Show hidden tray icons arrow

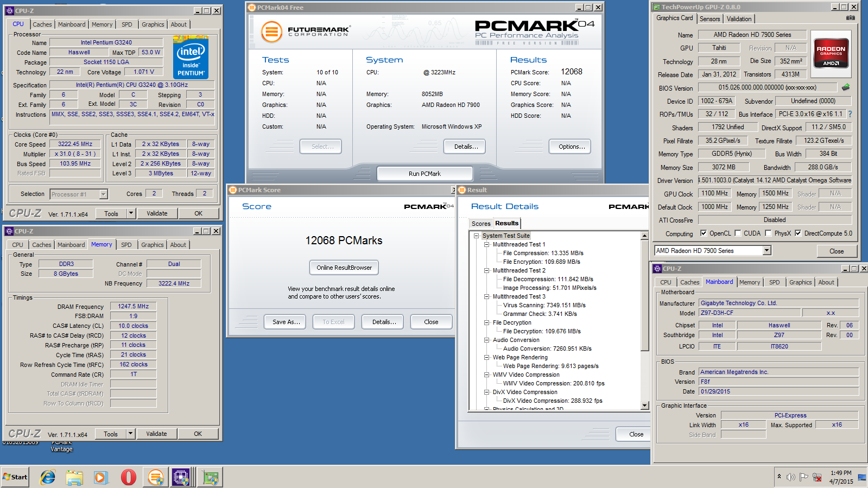tap(779, 477)
